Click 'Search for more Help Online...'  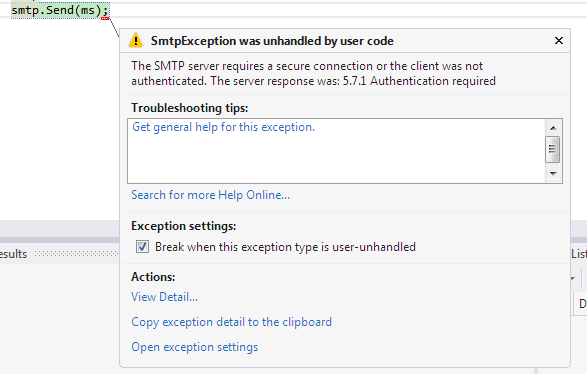pyautogui.click(x=210, y=195)
